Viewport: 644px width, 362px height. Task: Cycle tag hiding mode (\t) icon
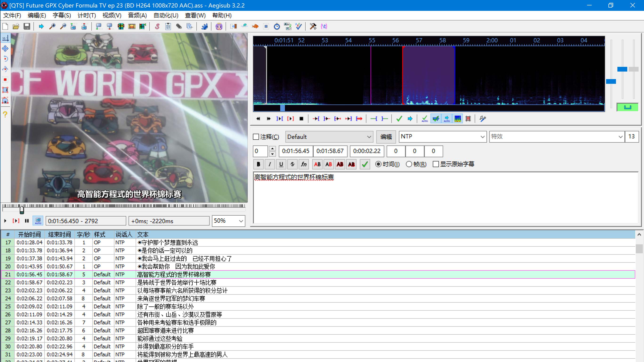coord(324,26)
